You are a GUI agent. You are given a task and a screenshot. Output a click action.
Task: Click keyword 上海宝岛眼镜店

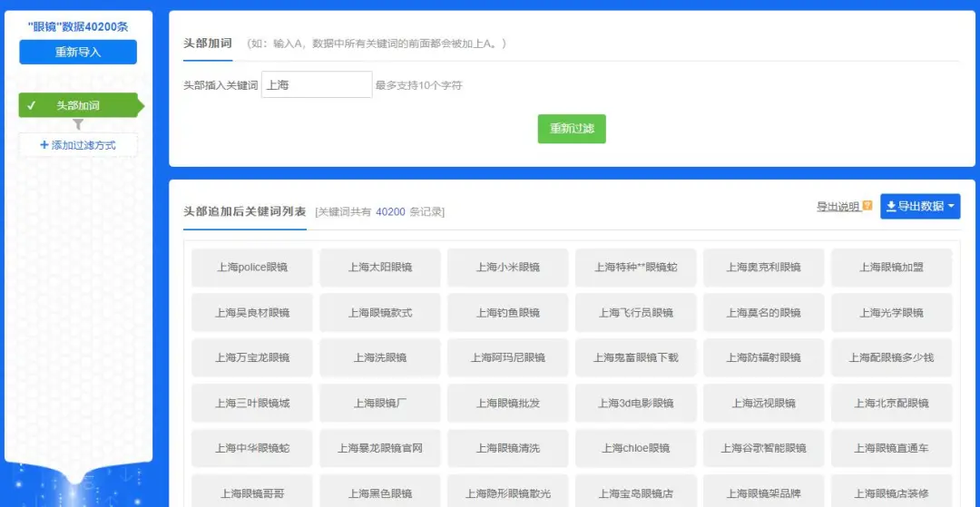635,492
